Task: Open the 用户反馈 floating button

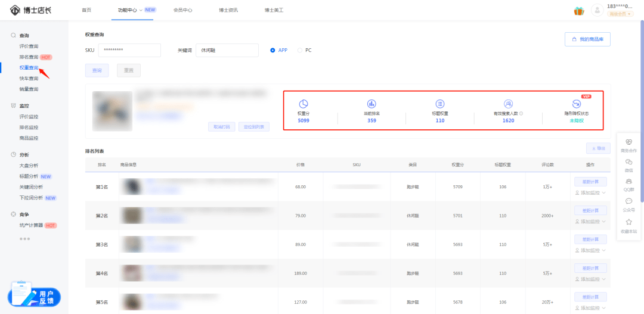Action: click(x=34, y=294)
